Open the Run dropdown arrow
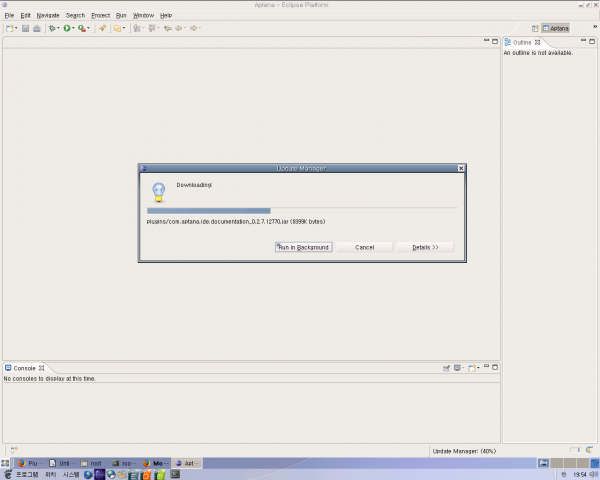Image resolution: width=600 pixels, height=480 pixels. coord(73,28)
